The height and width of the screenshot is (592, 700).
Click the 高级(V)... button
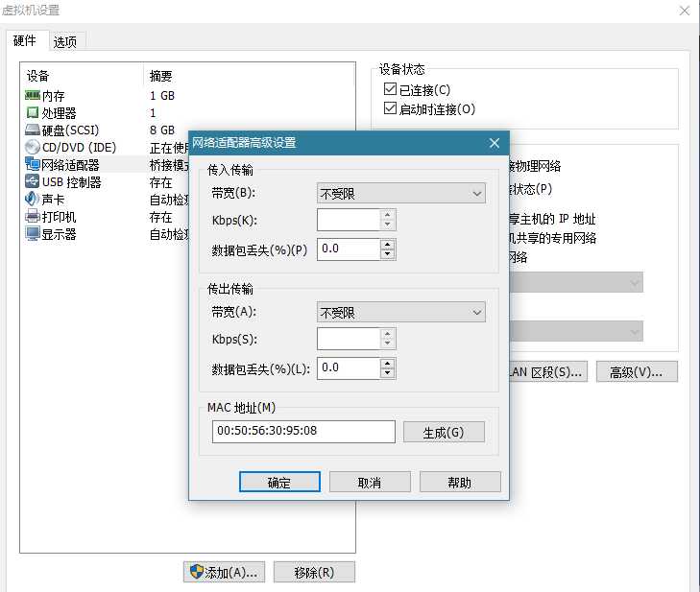click(x=637, y=371)
